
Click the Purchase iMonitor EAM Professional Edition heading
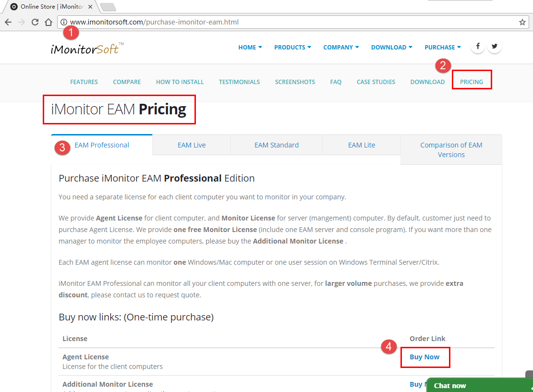[157, 178]
